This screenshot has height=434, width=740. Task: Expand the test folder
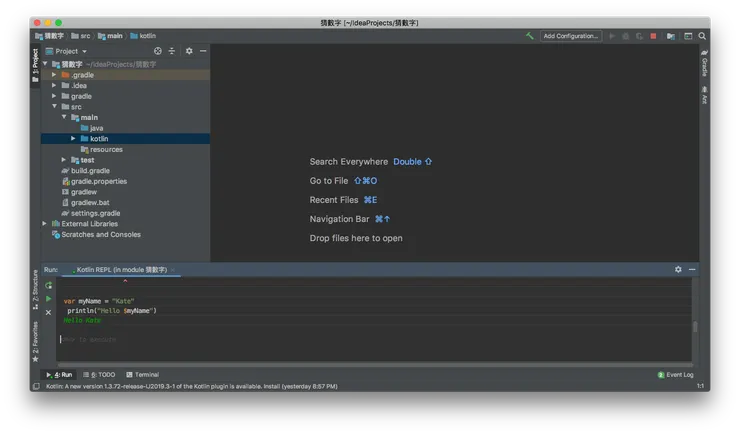pos(64,160)
